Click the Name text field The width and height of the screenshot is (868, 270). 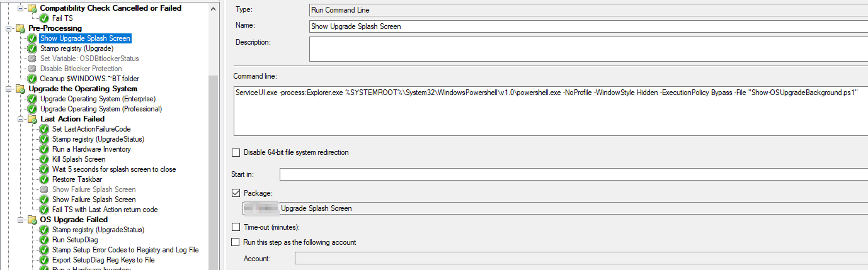pos(588,26)
